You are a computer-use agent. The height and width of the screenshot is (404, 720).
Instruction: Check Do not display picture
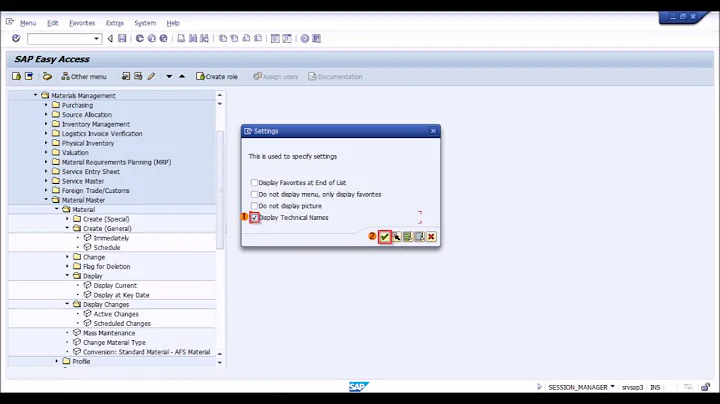point(254,206)
